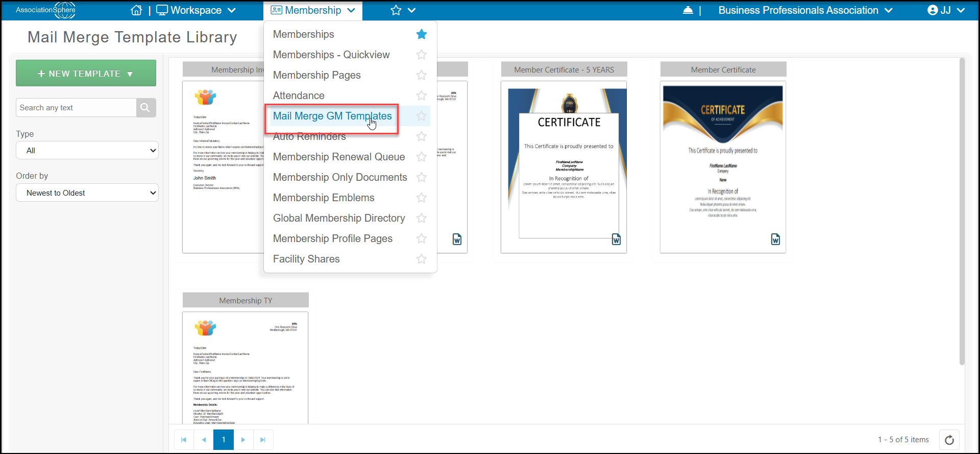Favorite the Memberships - Quickview item
980x454 pixels.
[x=422, y=55]
